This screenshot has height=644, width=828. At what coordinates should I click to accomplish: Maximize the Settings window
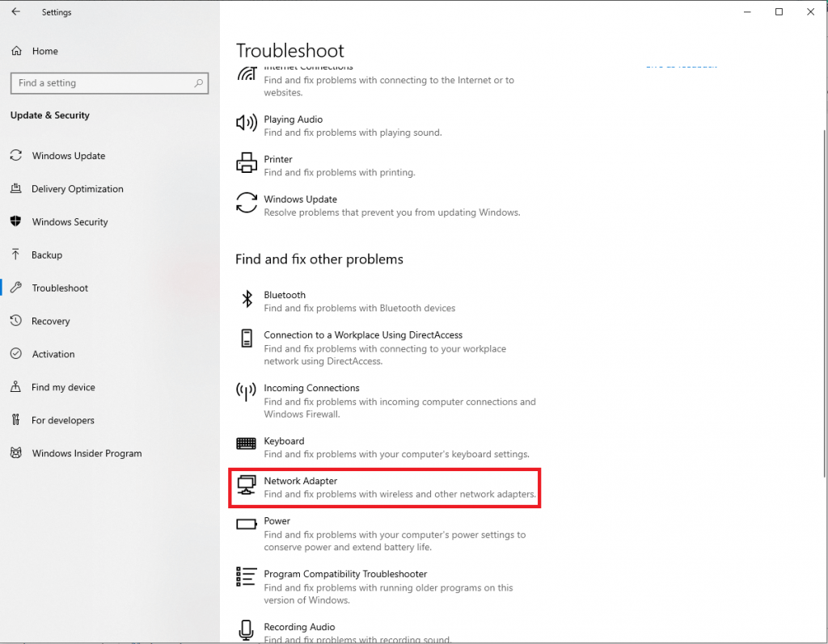coord(779,11)
